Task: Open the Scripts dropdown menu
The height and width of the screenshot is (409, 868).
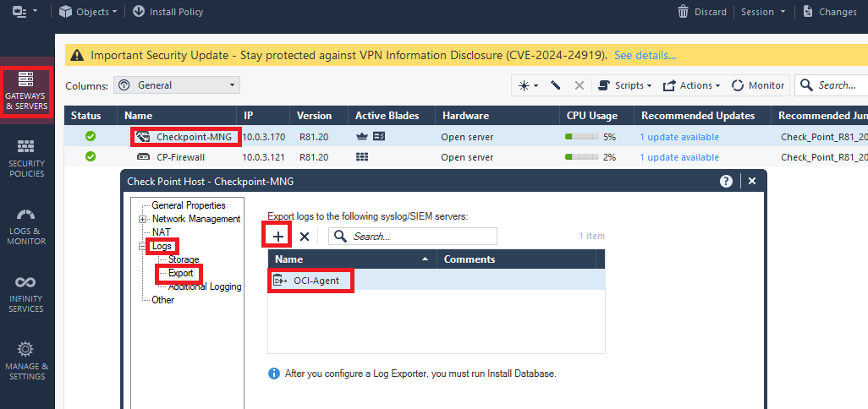Action: point(625,85)
